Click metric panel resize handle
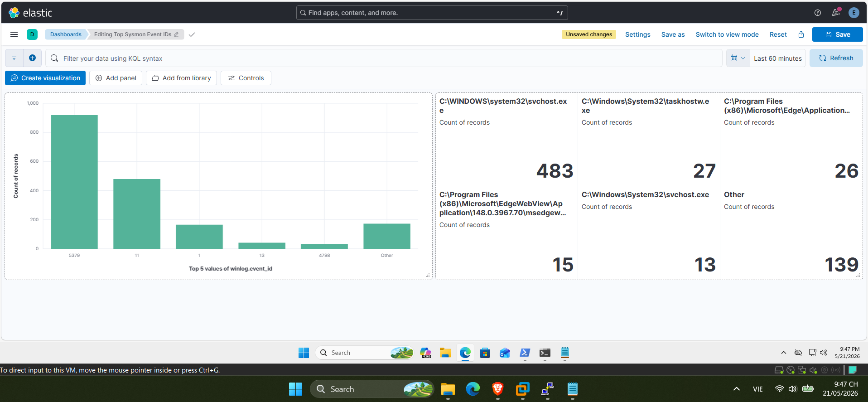868x402 pixels. point(858,275)
